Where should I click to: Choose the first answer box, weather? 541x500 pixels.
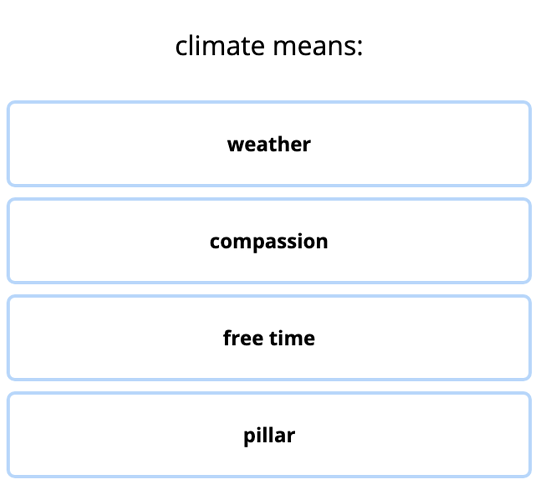tap(269, 144)
